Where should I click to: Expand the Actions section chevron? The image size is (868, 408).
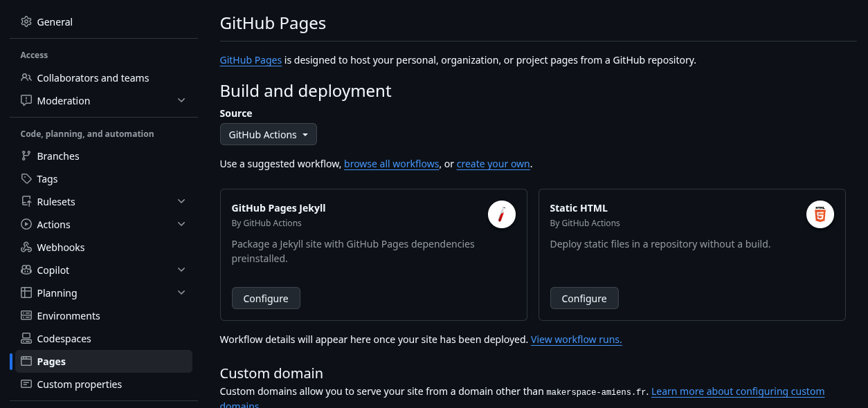pos(181,224)
